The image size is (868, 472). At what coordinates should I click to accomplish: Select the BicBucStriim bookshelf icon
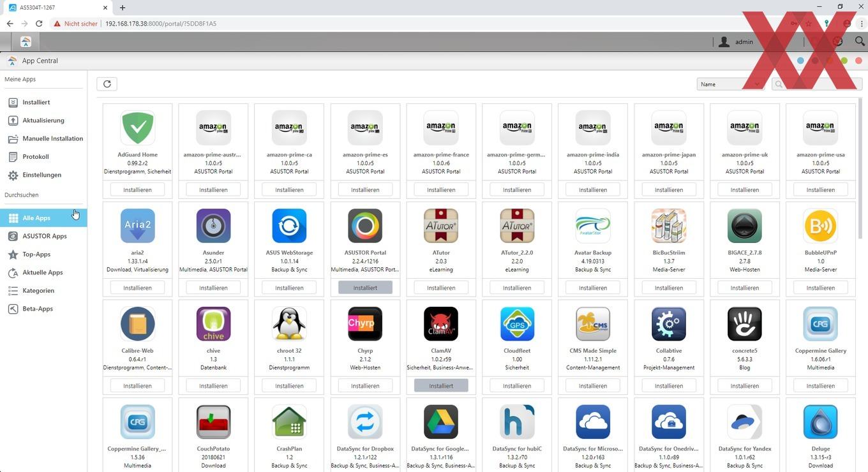coord(669,226)
